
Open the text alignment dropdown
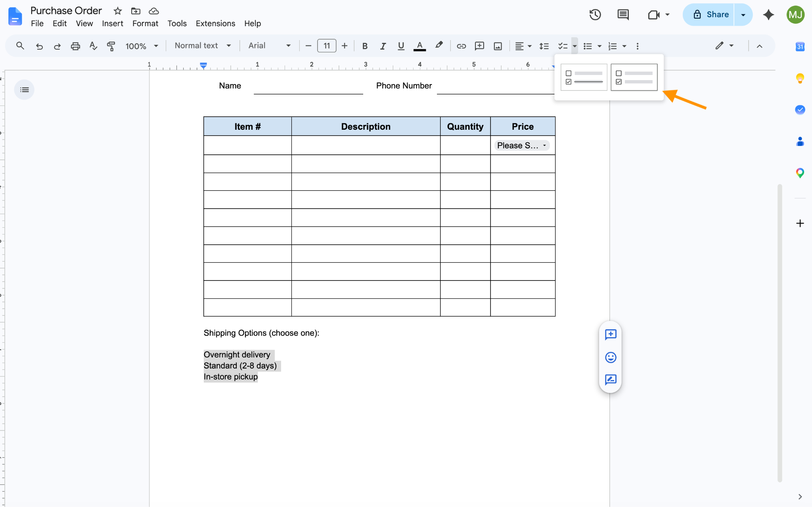pos(523,46)
